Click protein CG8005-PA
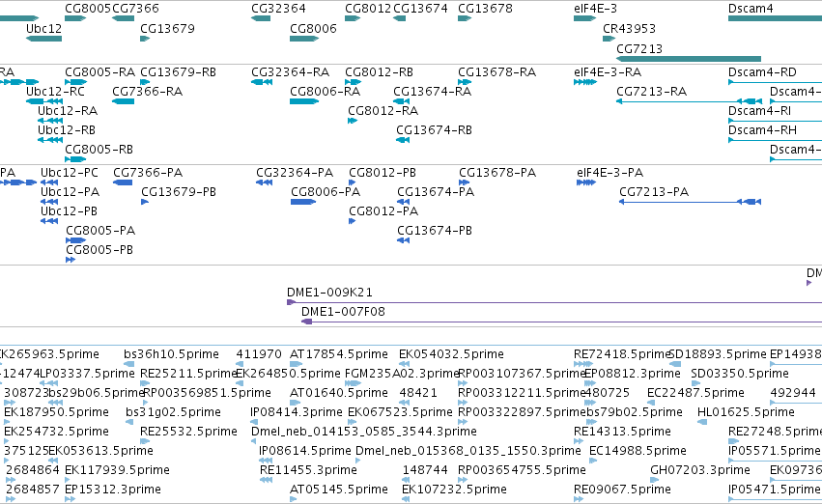Image resolution: width=822 pixels, height=504 pixels. 100,231
